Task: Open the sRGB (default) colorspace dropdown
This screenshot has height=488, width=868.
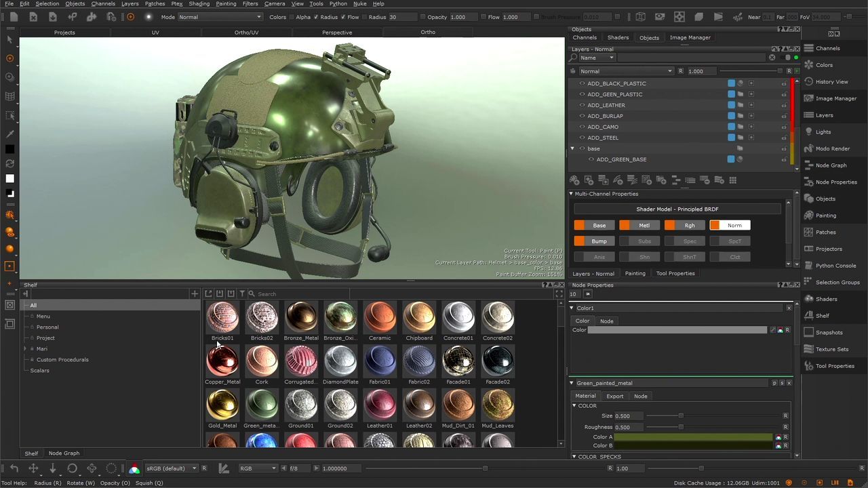Action: [171, 468]
